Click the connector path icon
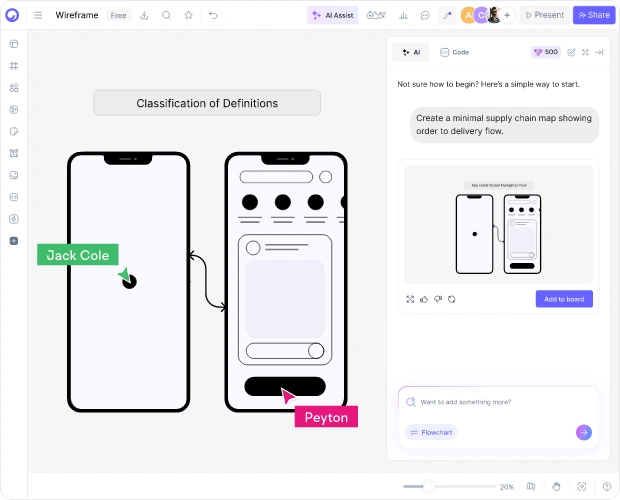Screen dimensions: 620x500 click(x=447, y=15)
